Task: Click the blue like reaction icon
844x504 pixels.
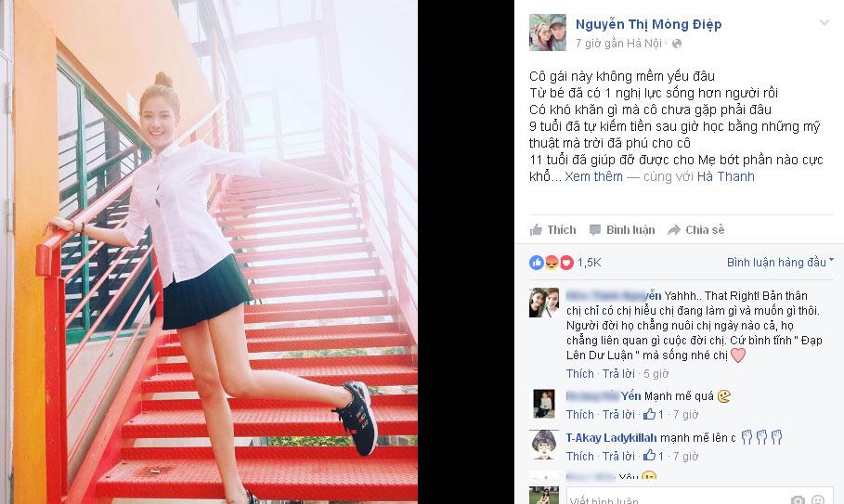Action: pyautogui.click(x=537, y=263)
